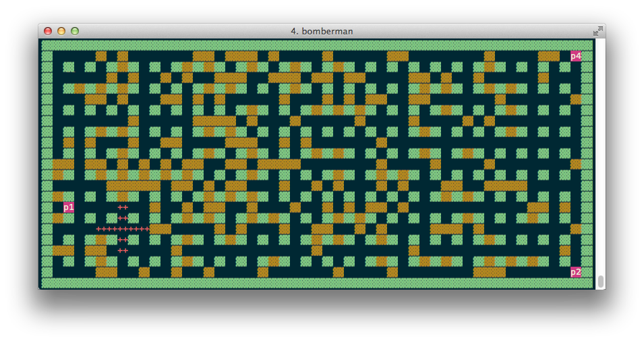Click the green zoom window button
The image size is (644, 343).
pos(75,31)
